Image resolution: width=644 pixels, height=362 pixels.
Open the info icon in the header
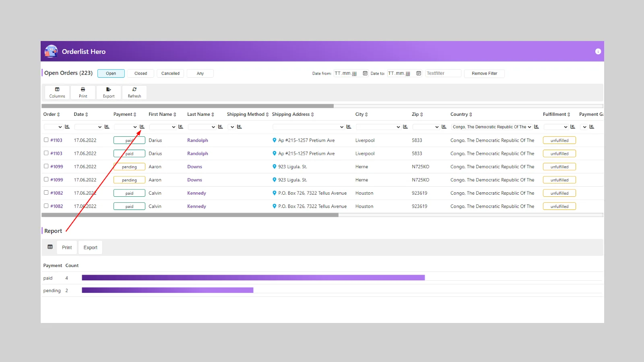click(598, 51)
